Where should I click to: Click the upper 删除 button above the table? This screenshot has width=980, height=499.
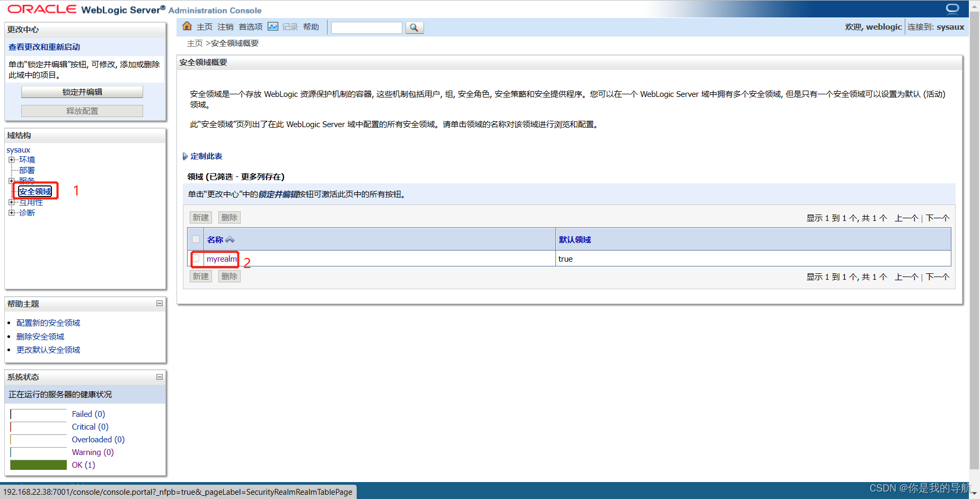(229, 218)
